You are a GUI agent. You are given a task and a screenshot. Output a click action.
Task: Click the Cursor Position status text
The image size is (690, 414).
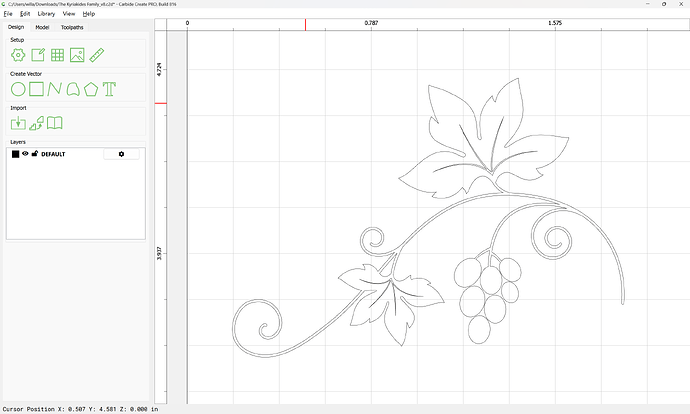80,409
